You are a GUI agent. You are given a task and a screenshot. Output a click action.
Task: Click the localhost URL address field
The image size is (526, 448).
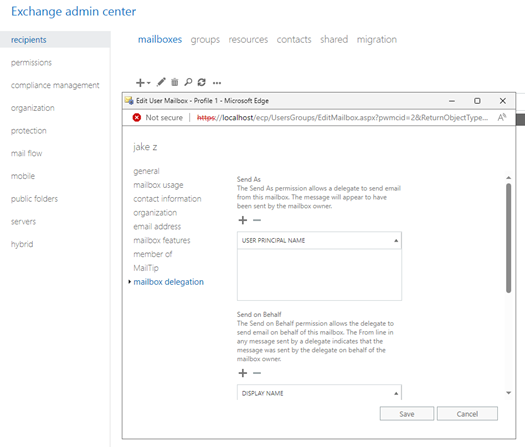pos(342,117)
